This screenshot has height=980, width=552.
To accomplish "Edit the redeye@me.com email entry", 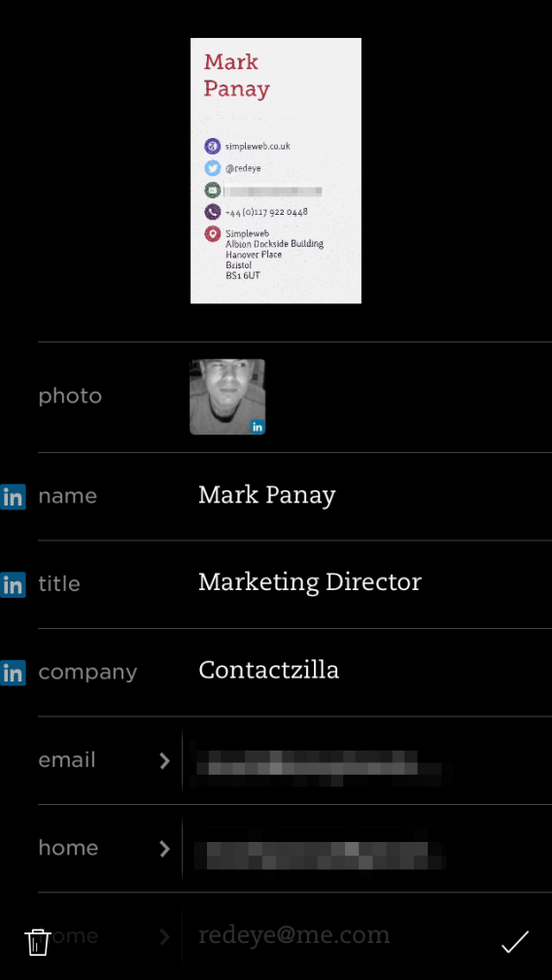I will pyautogui.click(x=294, y=935).
